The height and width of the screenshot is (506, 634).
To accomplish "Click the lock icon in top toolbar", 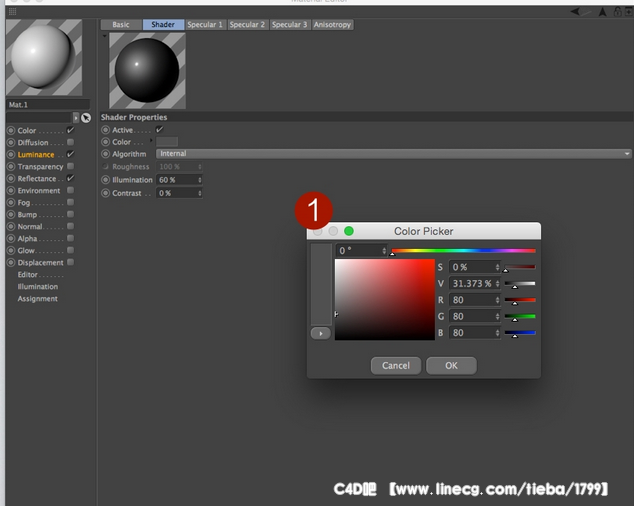I will pos(617,12).
